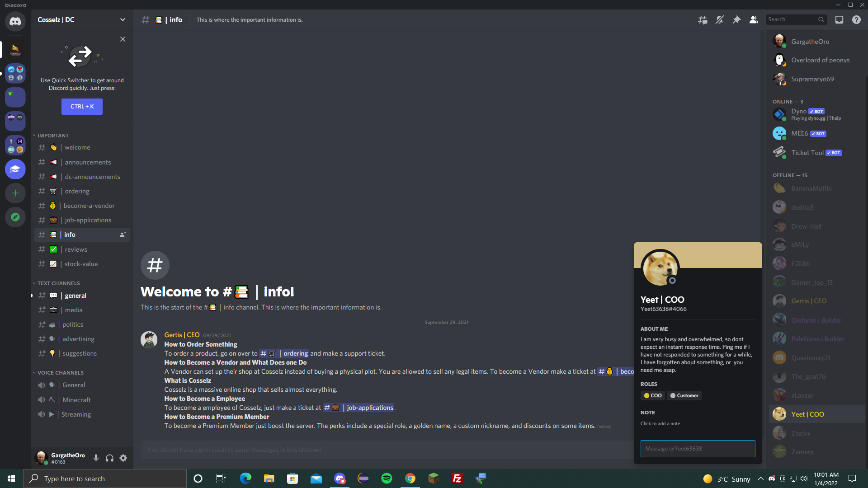Open Threads icon in channel header
The height and width of the screenshot is (488, 868).
(703, 20)
